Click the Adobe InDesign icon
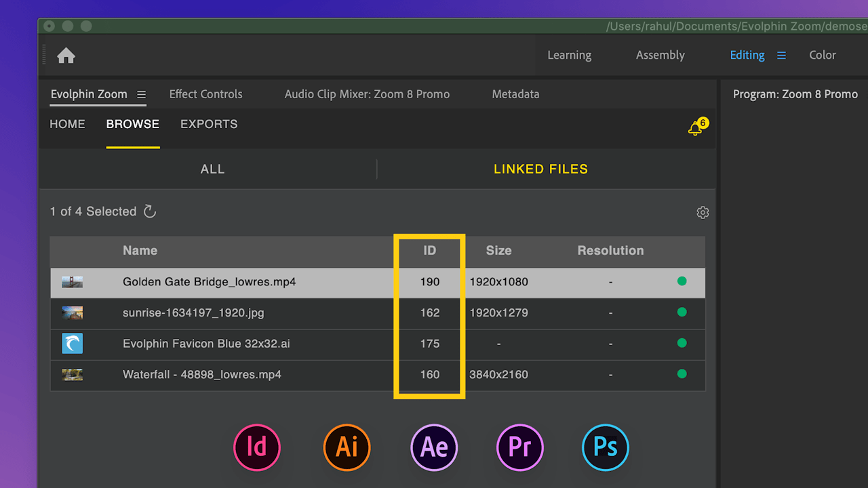Viewport: 868px width, 488px height. [257, 447]
